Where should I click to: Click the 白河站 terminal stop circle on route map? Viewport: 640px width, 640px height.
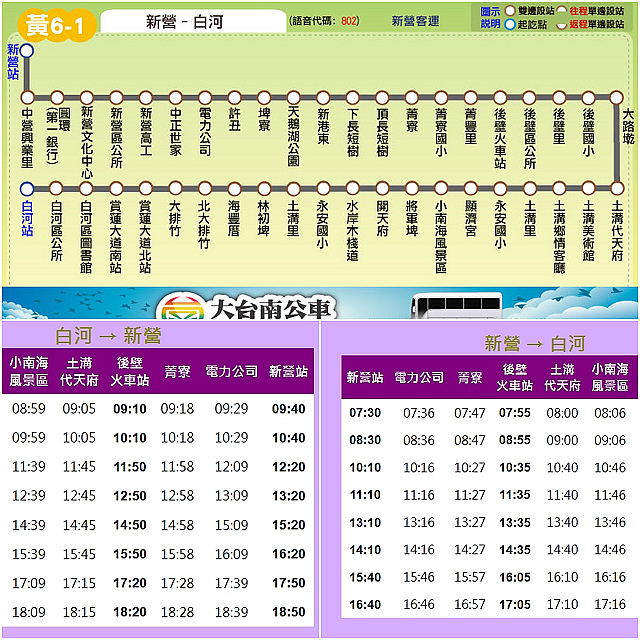pos(27,189)
